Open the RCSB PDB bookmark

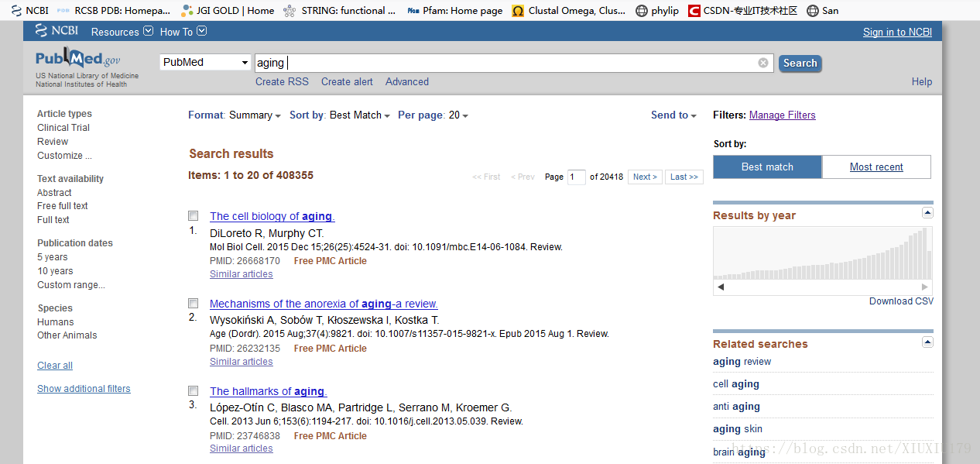(114, 11)
